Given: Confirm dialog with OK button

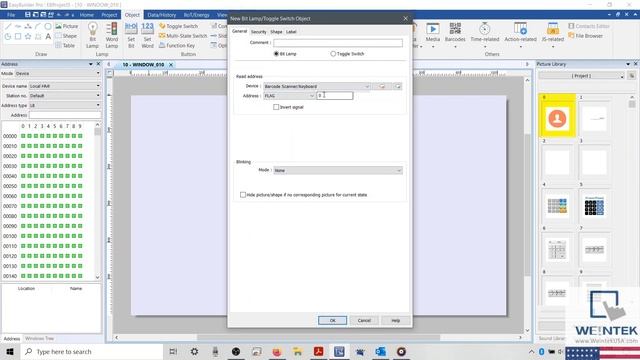Looking at the screenshot, I should tap(333, 320).
